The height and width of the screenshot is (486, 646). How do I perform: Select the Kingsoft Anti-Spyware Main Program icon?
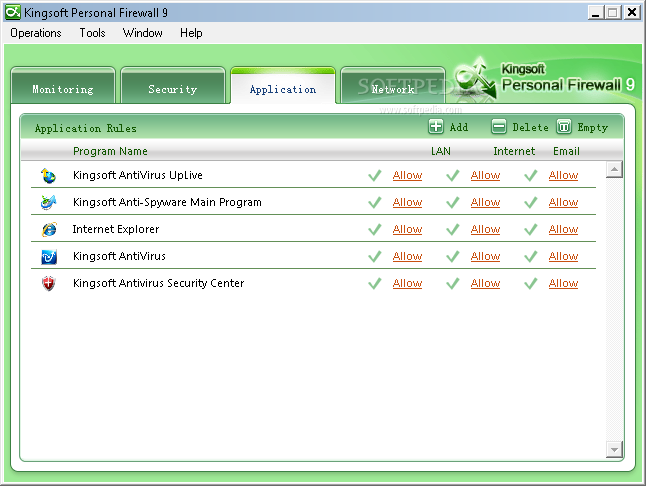[48, 202]
